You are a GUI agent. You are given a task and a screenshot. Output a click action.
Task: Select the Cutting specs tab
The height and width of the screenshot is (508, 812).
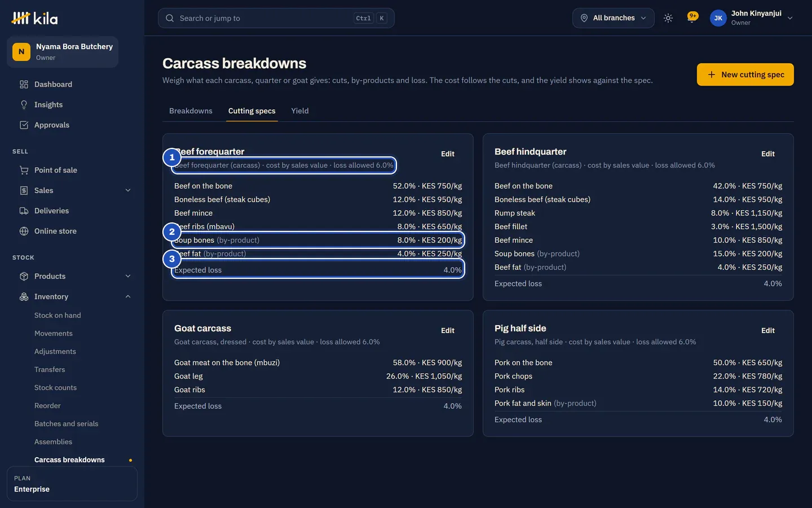point(252,111)
